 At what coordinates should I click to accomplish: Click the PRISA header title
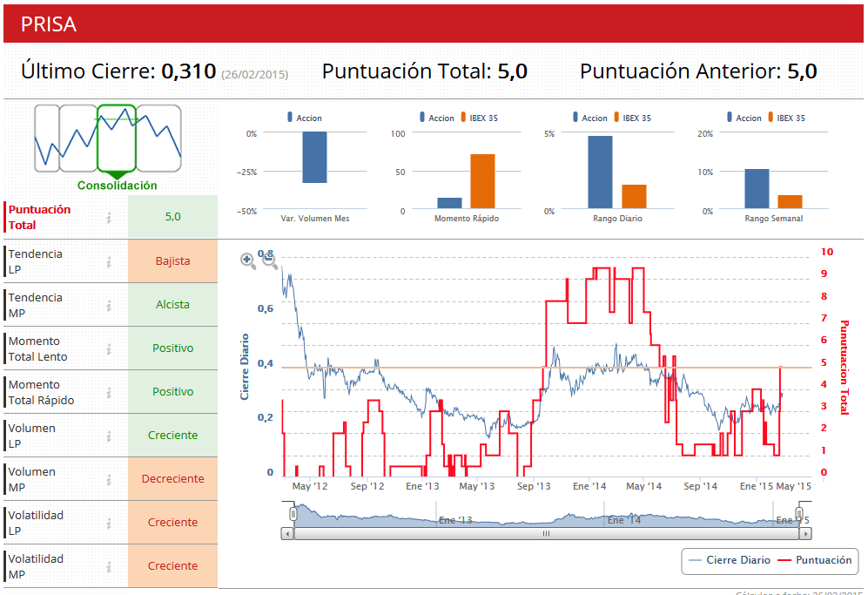(x=49, y=24)
